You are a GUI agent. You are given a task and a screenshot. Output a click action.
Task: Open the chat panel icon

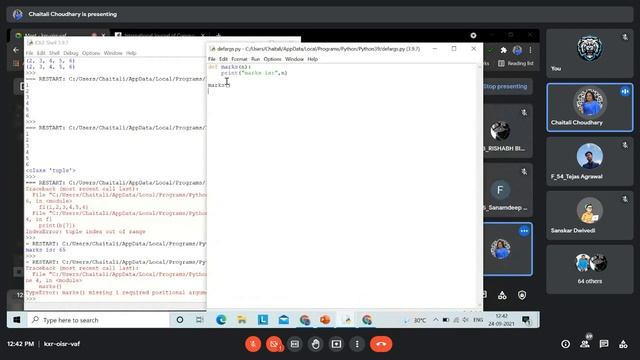(x=604, y=344)
